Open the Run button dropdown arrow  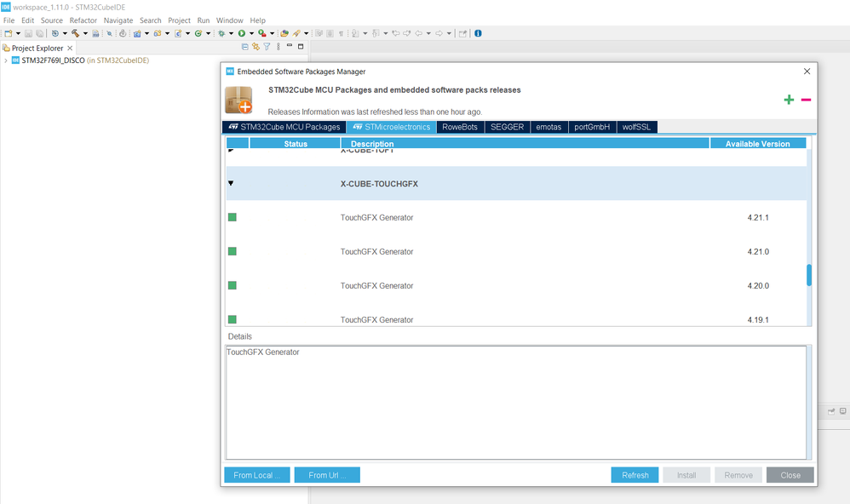251,33
